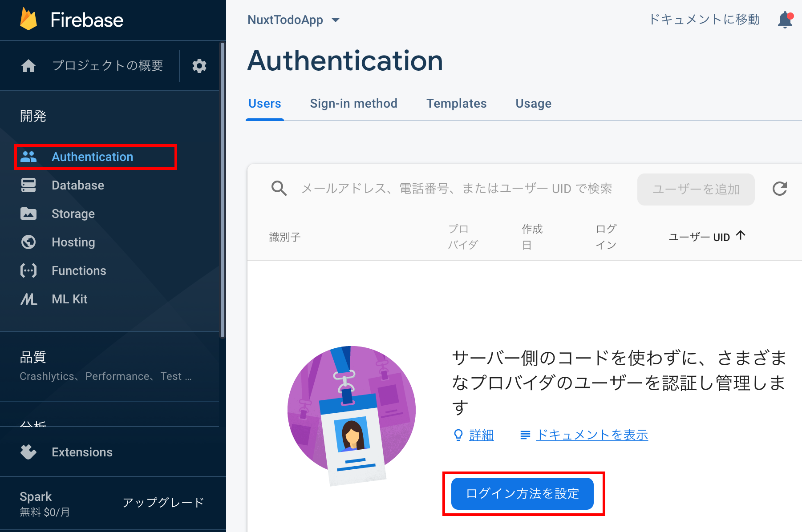
Task: Click ドキュメントに移動 link
Action: [x=705, y=20]
